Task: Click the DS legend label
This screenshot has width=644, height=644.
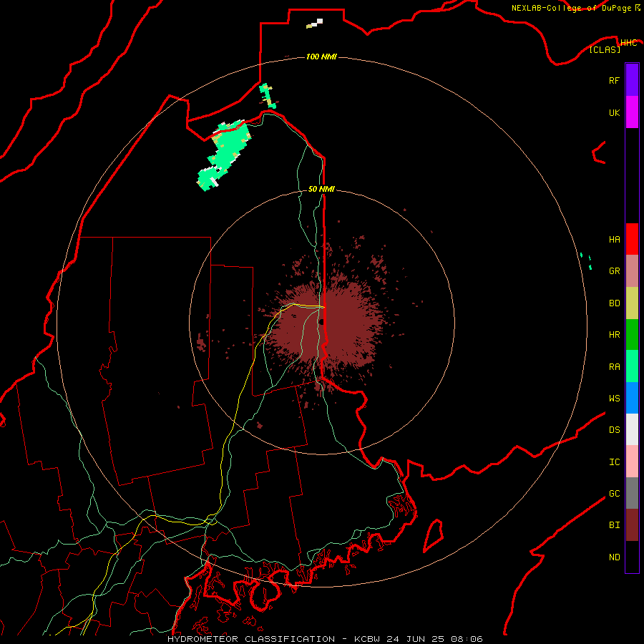Action: (x=615, y=430)
